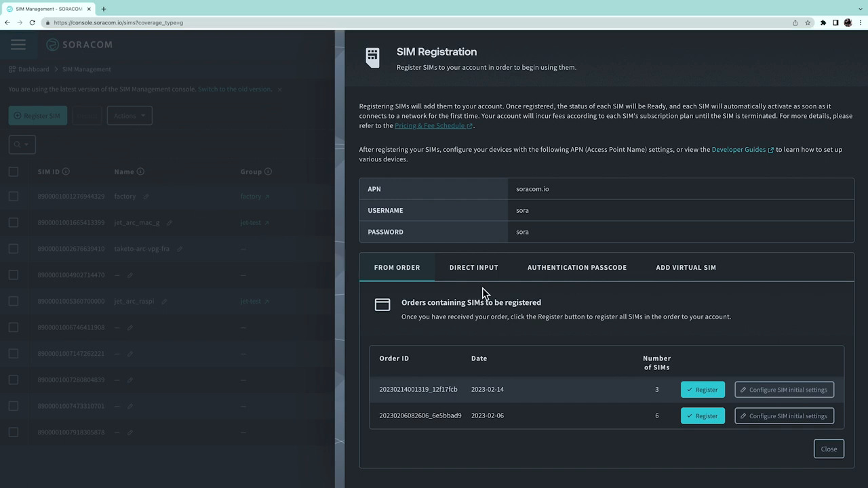This screenshot has height=488, width=868.
Task: Edit name of SIM 8900001006746411908
Action: click(x=130, y=327)
